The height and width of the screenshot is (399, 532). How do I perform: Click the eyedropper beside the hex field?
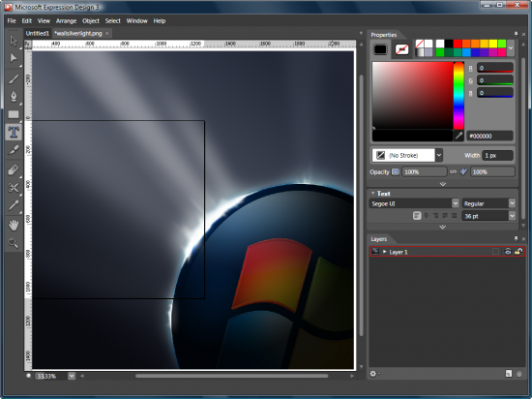[458, 136]
